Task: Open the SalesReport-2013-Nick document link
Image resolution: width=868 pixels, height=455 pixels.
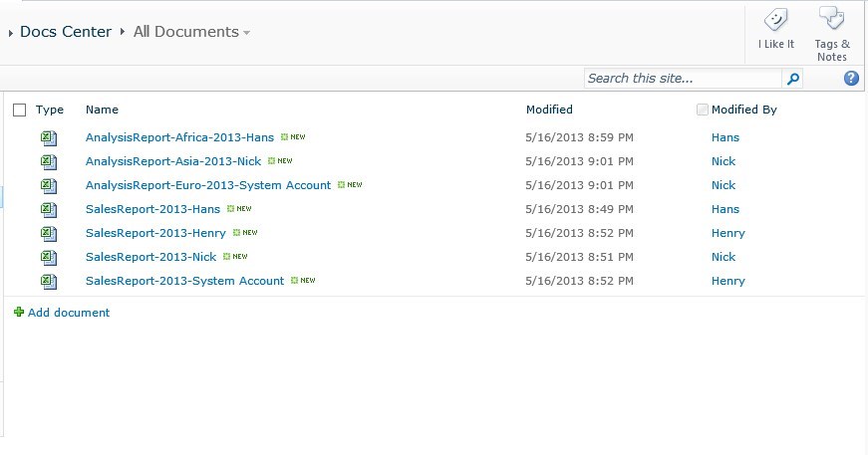Action: pos(150,257)
